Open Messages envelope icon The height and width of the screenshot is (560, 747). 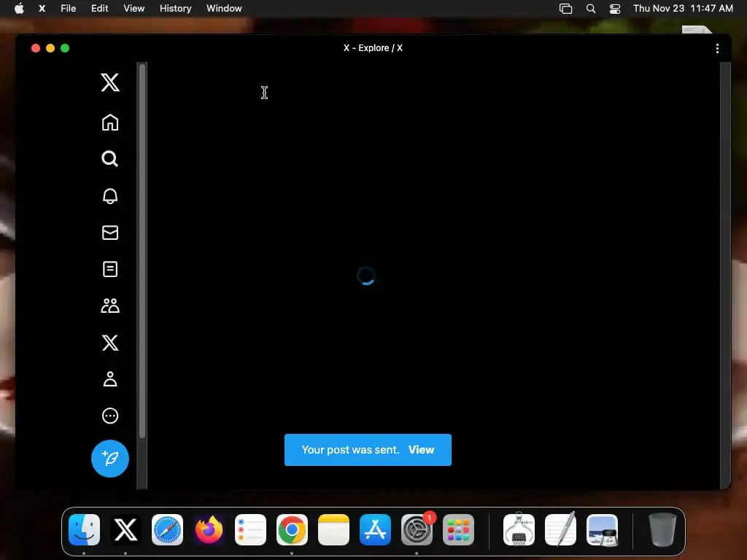click(x=110, y=233)
